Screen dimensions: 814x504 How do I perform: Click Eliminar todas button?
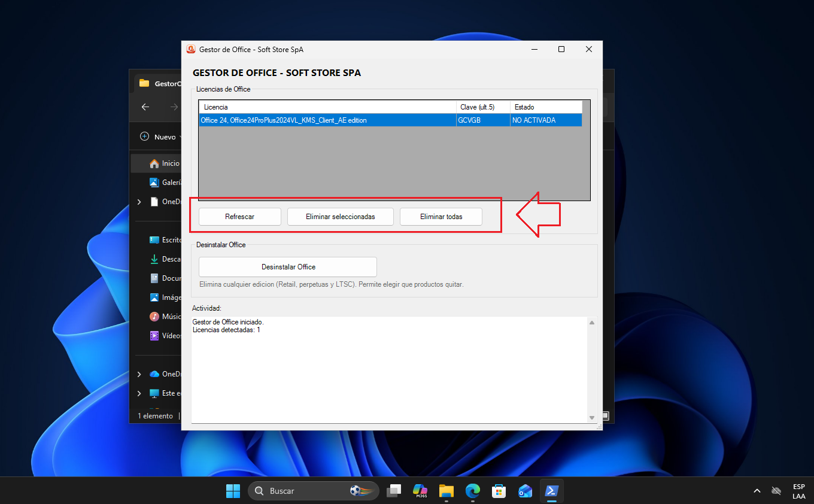(441, 217)
